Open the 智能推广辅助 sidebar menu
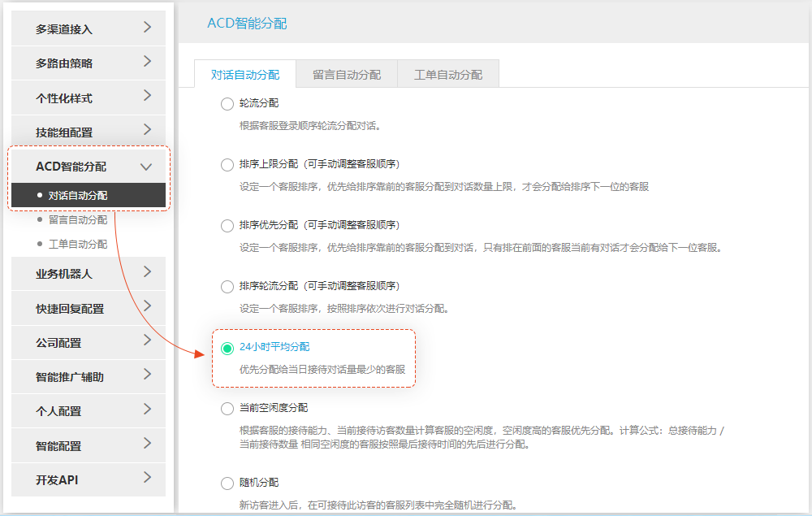812x516 pixels. pos(89,376)
